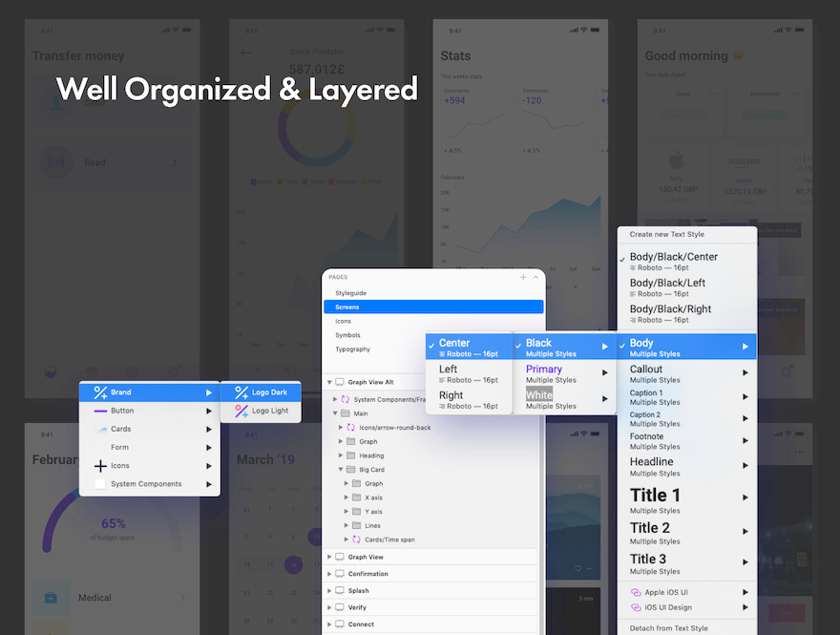The height and width of the screenshot is (635, 840).
Task: Expand the Icons/arrow-round-back layer
Action: [341, 427]
